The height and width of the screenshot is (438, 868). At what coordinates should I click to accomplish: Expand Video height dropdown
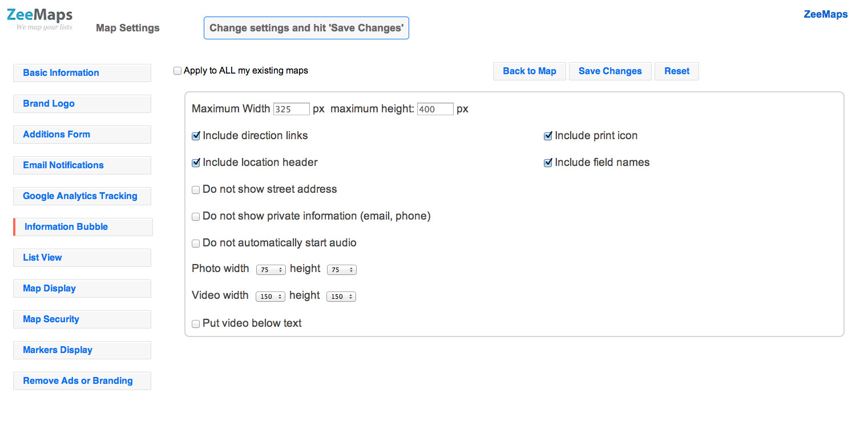coord(341,297)
